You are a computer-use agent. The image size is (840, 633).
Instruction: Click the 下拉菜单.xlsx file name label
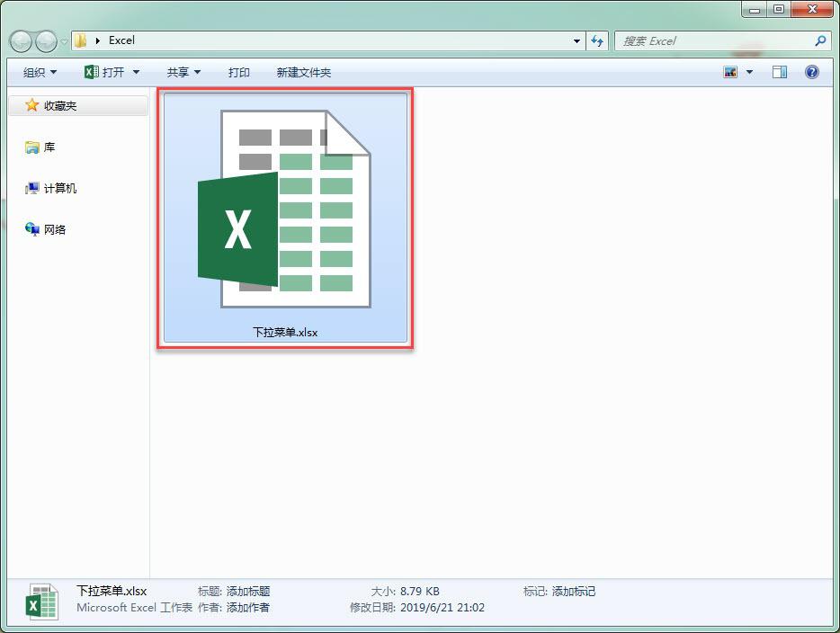tap(285, 333)
